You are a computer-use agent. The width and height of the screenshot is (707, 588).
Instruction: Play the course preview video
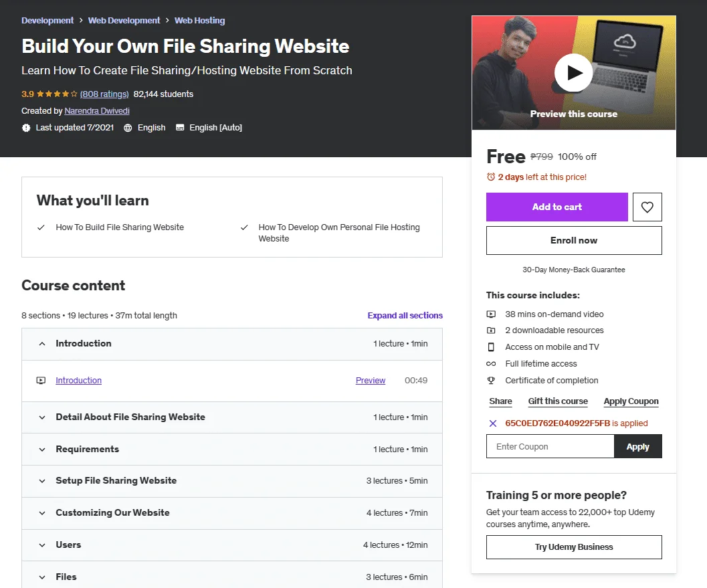pos(573,73)
